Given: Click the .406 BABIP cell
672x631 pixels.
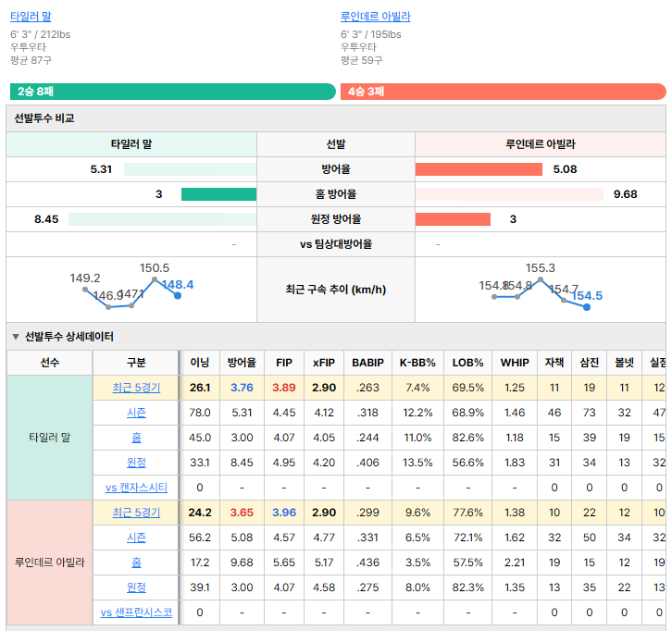Looking at the screenshot, I should tap(367, 463).
